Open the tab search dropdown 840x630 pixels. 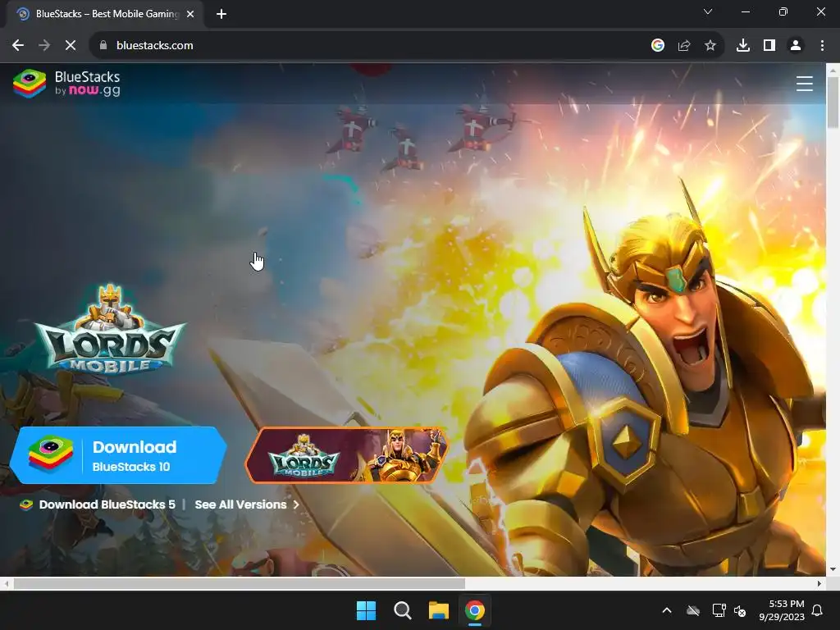(x=708, y=11)
